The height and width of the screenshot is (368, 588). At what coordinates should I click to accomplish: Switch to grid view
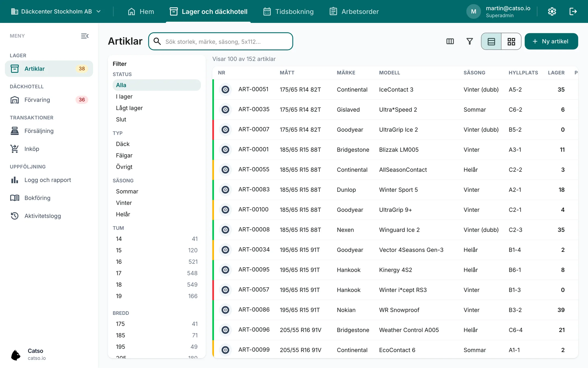(511, 41)
